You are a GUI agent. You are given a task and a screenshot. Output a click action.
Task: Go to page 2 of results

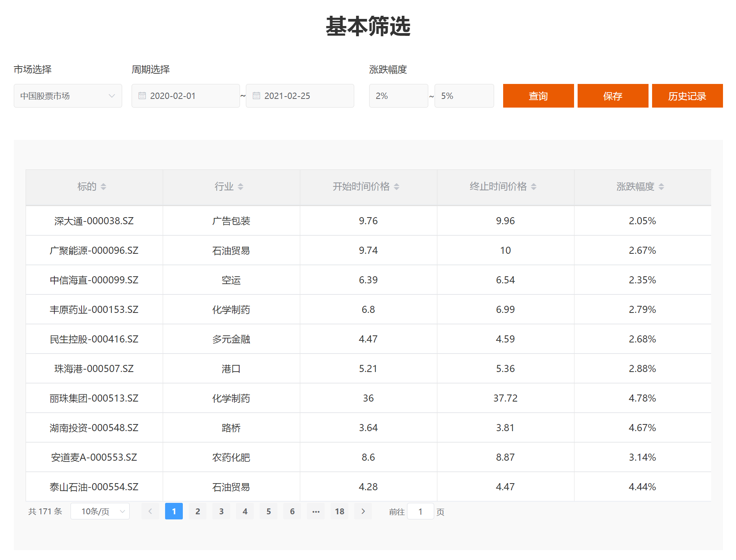click(x=197, y=511)
